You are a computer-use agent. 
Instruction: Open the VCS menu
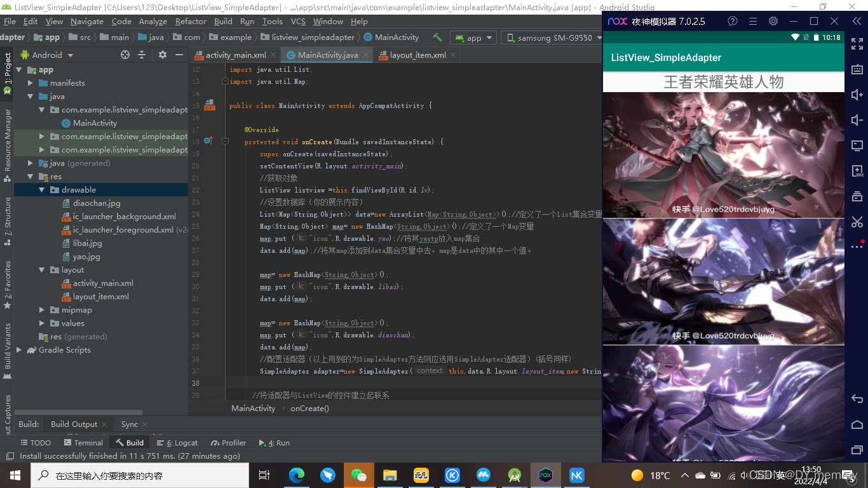(298, 21)
